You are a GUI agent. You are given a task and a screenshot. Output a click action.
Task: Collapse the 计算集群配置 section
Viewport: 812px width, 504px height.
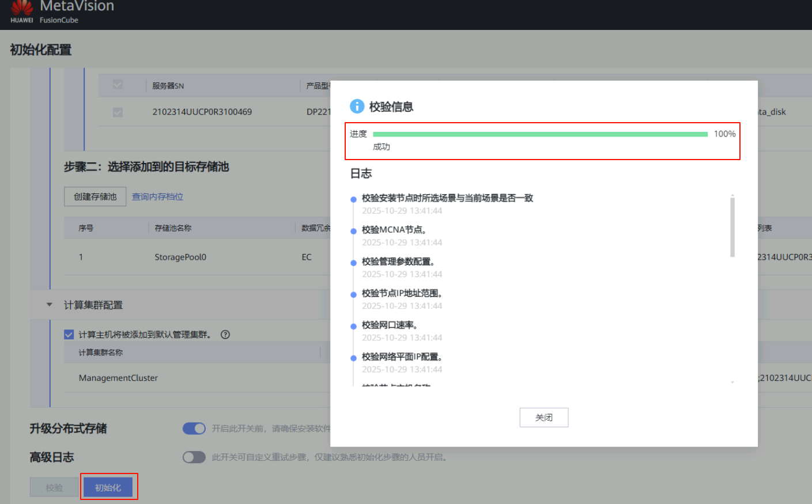50,305
